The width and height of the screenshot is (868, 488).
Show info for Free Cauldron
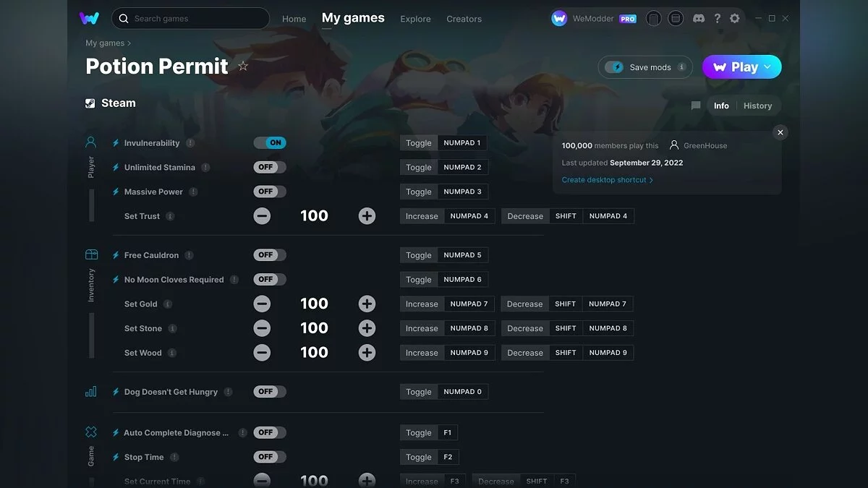click(189, 255)
